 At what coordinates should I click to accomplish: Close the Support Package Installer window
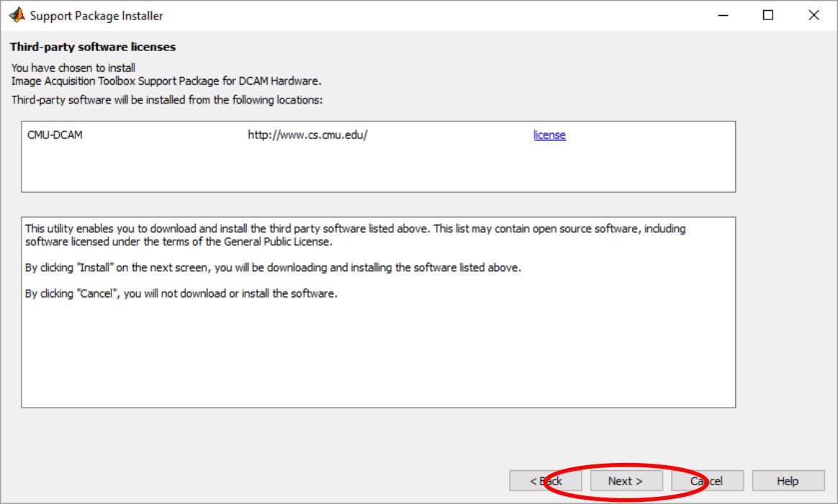point(814,15)
